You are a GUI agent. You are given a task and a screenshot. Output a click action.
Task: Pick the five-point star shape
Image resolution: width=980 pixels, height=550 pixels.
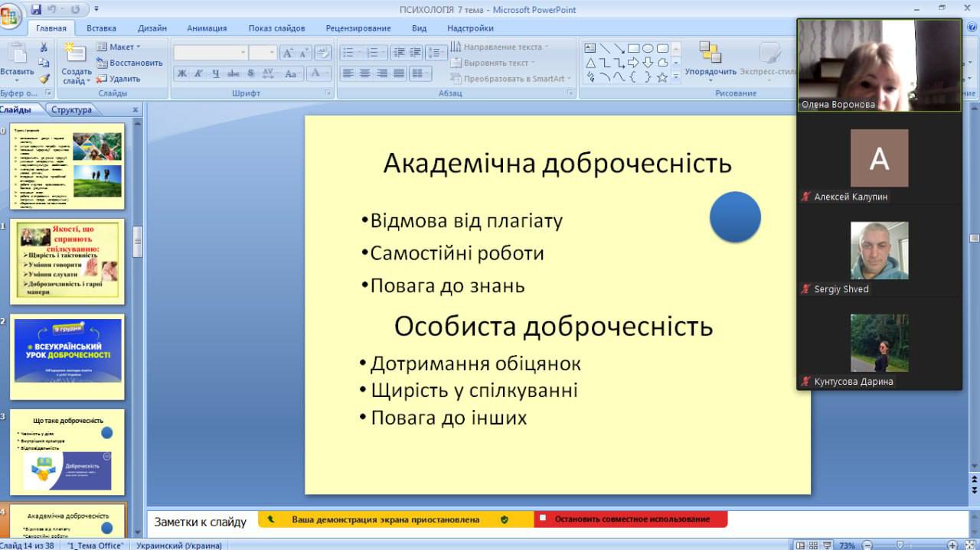pos(662,77)
